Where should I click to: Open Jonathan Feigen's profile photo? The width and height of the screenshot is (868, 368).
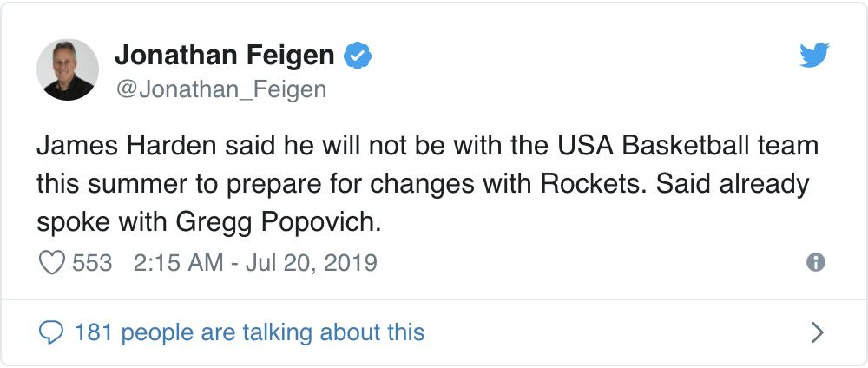pyautogui.click(x=68, y=69)
